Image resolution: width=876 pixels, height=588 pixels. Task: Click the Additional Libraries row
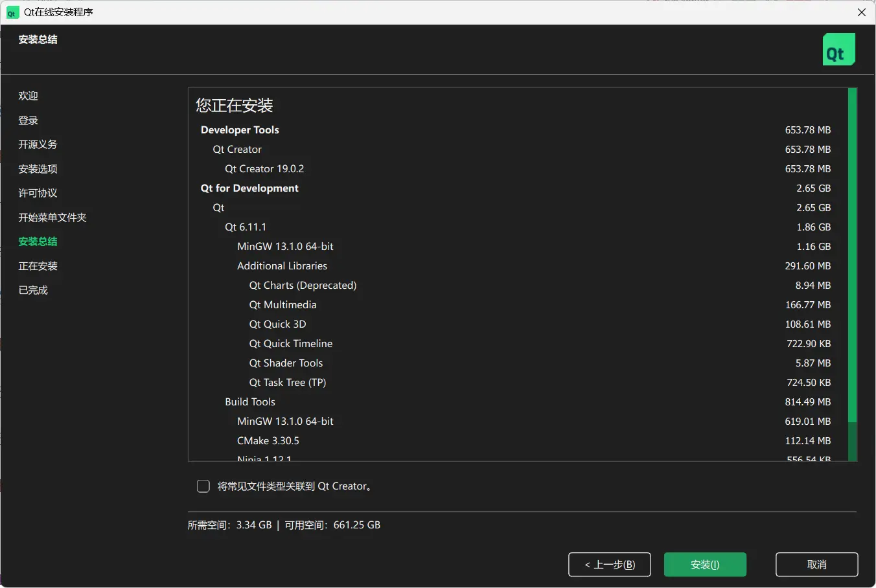click(516, 266)
